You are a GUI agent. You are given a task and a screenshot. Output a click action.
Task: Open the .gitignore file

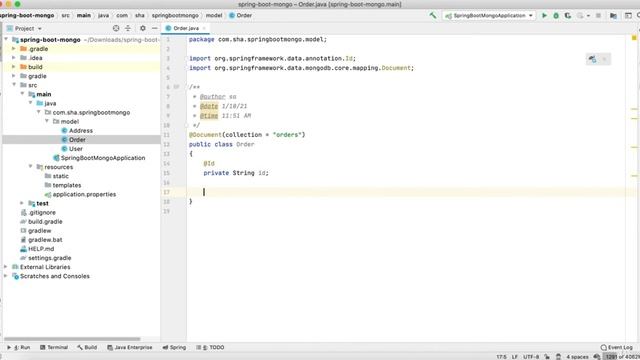click(x=38, y=212)
